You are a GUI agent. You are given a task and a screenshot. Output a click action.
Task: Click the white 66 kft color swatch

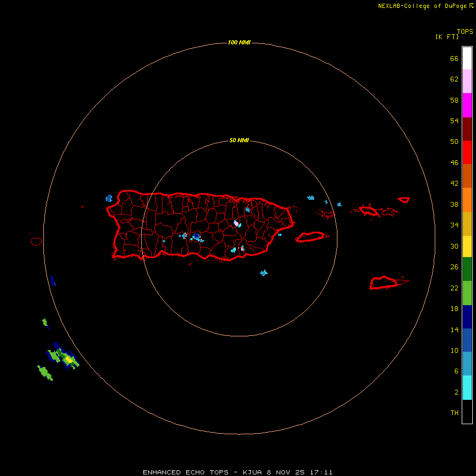(x=467, y=58)
